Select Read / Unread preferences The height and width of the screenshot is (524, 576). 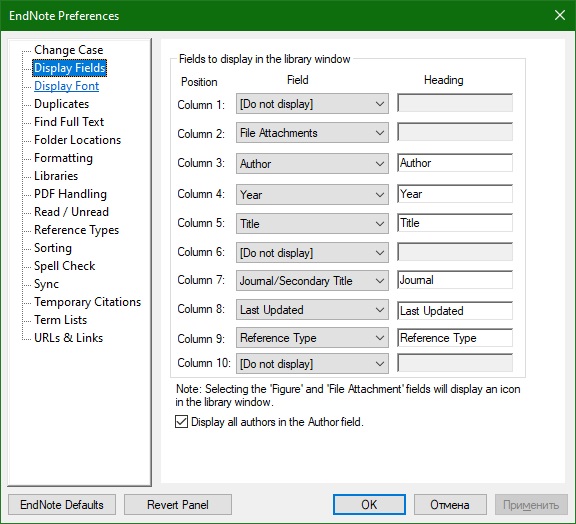pyautogui.click(x=71, y=212)
